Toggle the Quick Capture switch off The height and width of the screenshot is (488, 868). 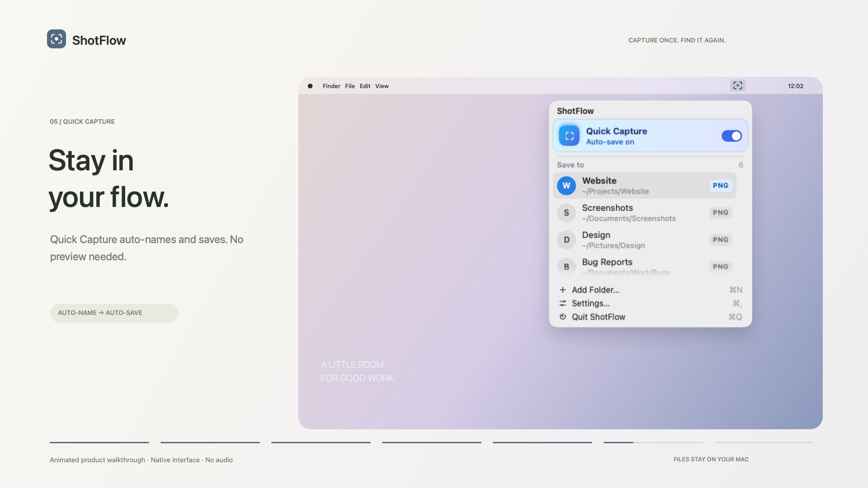(731, 136)
